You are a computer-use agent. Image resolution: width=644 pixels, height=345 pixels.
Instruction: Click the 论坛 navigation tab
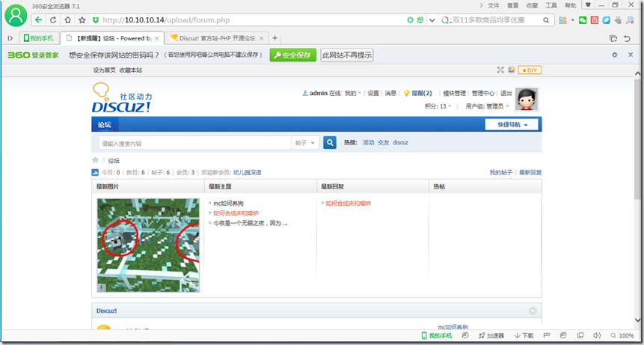[x=105, y=124]
